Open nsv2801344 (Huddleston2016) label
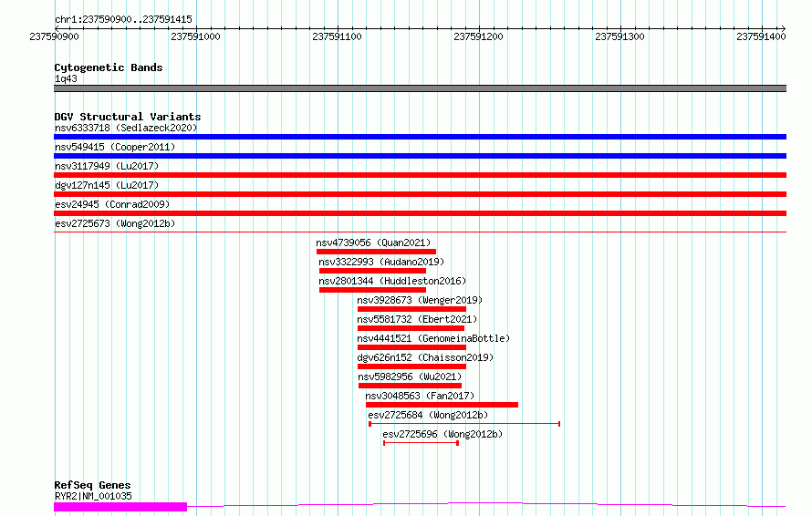This screenshot has width=812, height=516. pyautogui.click(x=392, y=281)
